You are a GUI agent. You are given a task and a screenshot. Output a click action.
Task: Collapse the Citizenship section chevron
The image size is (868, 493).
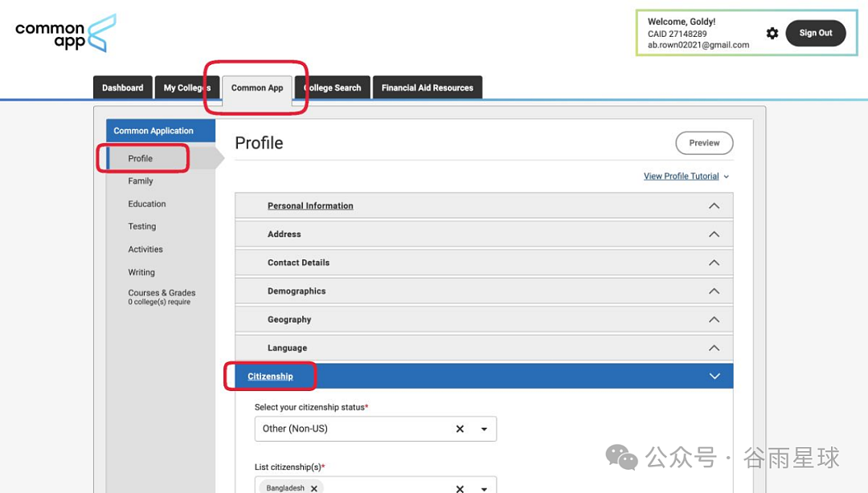(x=714, y=377)
